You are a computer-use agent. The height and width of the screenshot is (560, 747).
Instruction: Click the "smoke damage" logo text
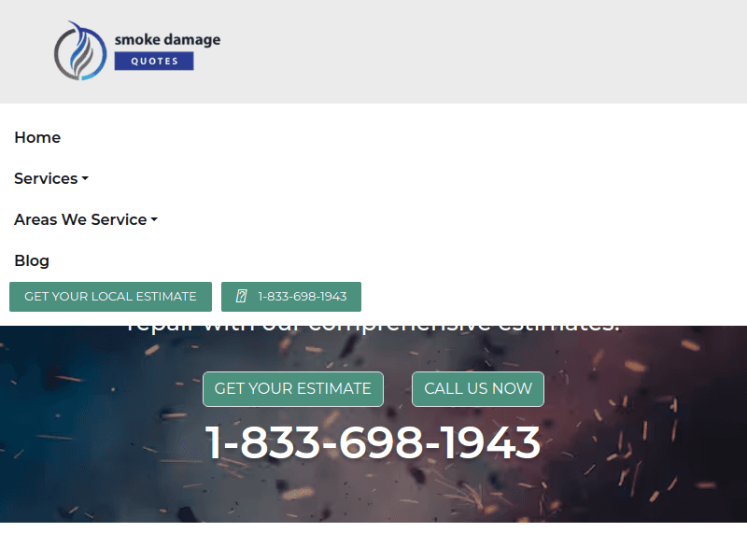pyautogui.click(x=167, y=39)
